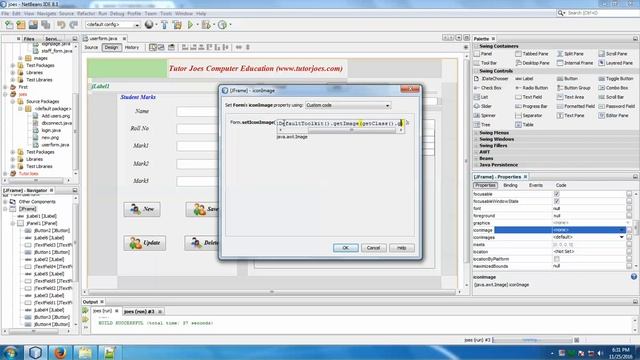Click the Name text field on the form
Image resolution: width=640 pixels, height=360 pixels.
[197, 111]
